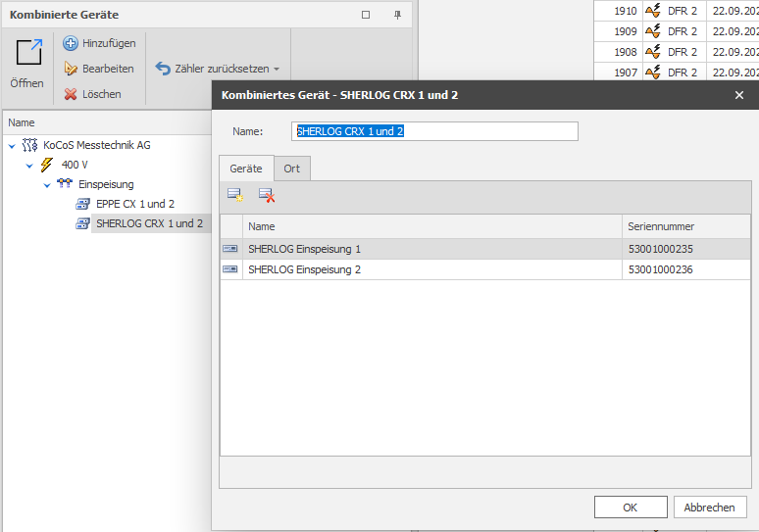Click the DFR icon in row 1910
Viewport: 759px width, 532px height.
point(653,10)
